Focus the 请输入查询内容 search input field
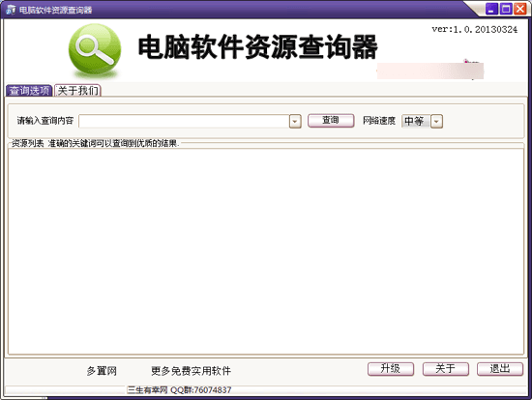The image size is (532, 400). 184,121
